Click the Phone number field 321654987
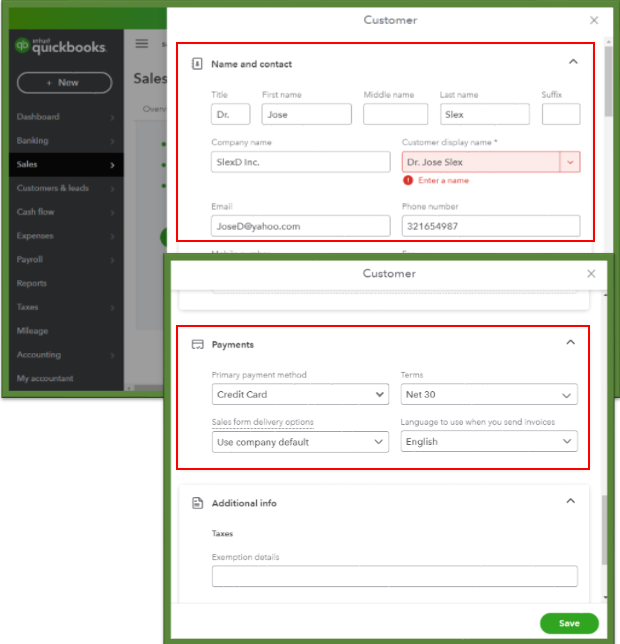 [491, 226]
